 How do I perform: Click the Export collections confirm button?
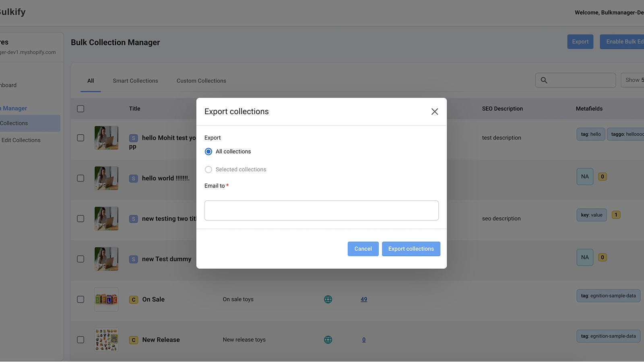click(x=411, y=249)
